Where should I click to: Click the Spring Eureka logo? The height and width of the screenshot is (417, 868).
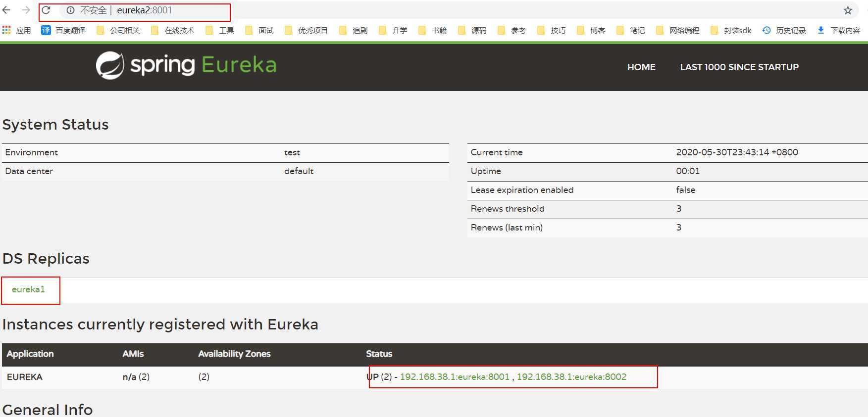[186, 65]
